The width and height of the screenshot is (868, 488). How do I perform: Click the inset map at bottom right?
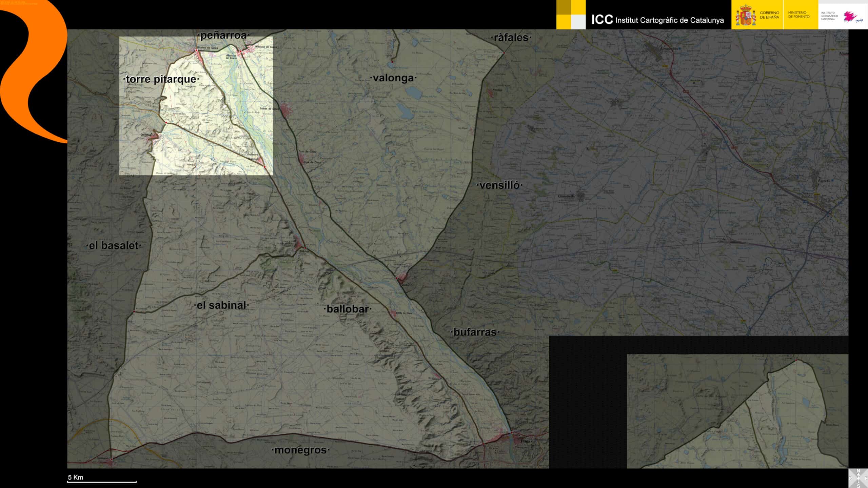tap(737, 411)
